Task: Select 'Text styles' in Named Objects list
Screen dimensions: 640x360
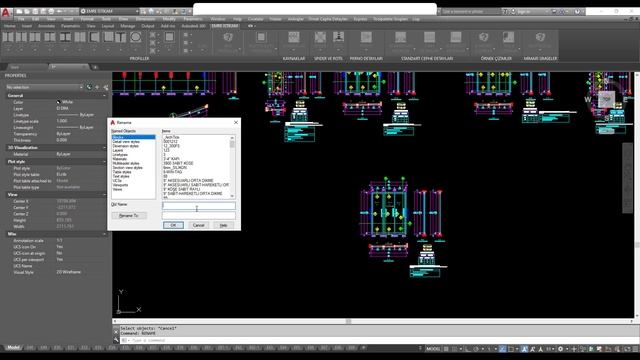Action: (121, 176)
